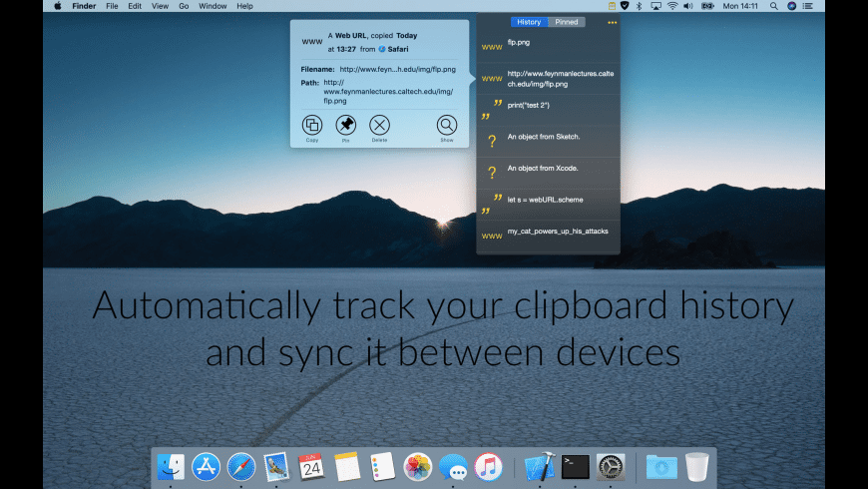Open the AirPlay display menu icon
868x489 pixels.
(x=655, y=6)
